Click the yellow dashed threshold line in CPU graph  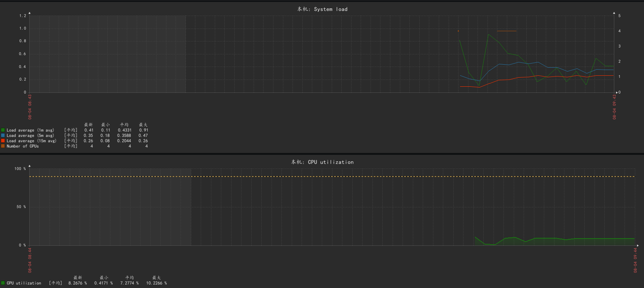coord(332,177)
